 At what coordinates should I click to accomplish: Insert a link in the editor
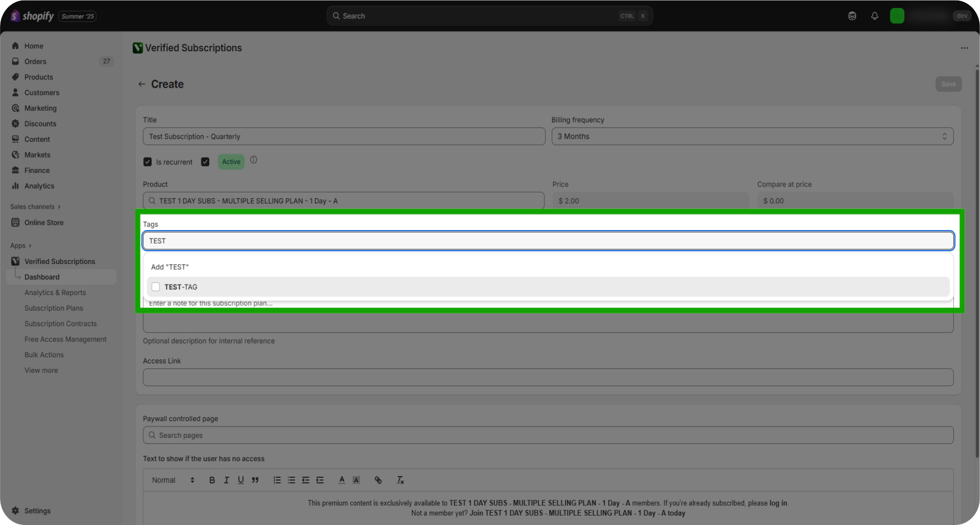tap(378, 480)
